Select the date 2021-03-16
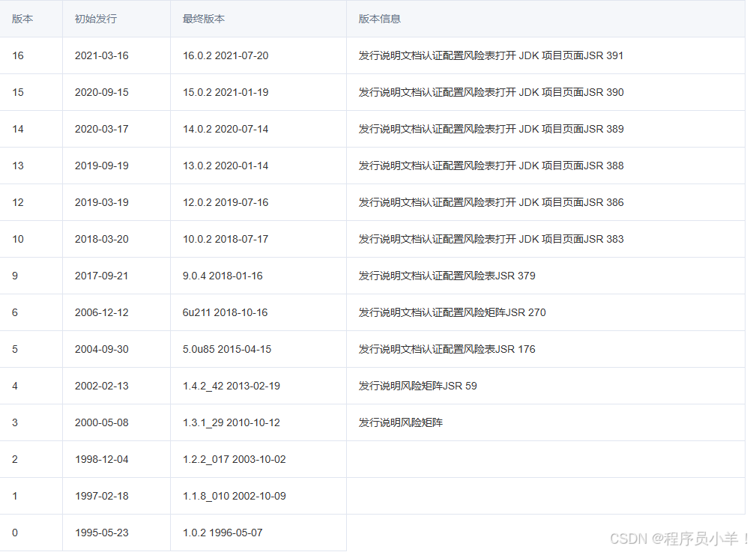The width and height of the screenshot is (756, 552). 102,55
